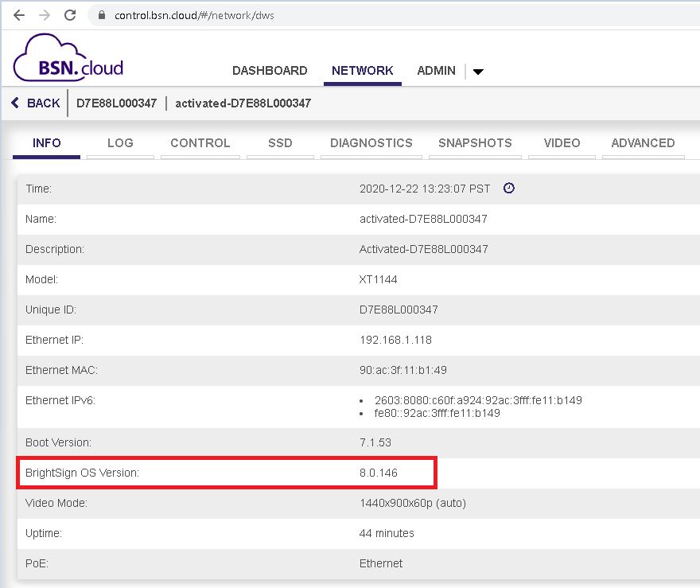Open the SSD tab
This screenshot has height=588, width=700.
[280, 143]
